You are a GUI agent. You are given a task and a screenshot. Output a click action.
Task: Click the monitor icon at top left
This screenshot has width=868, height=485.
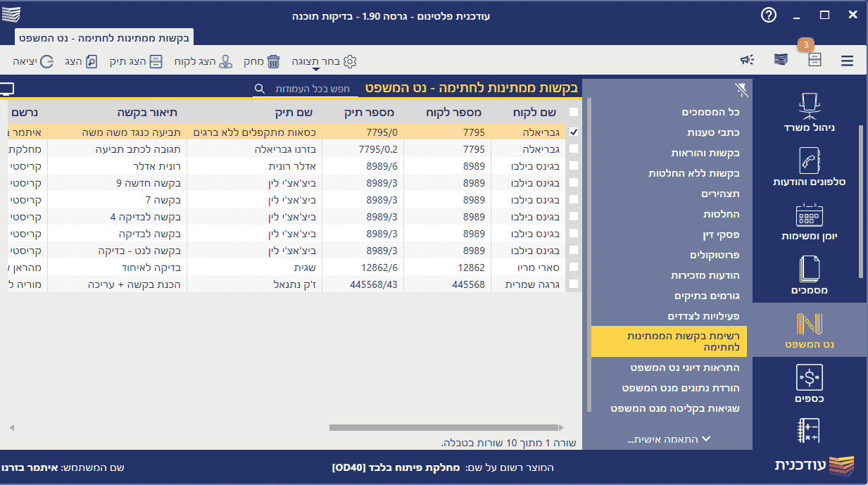[x=6, y=89]
